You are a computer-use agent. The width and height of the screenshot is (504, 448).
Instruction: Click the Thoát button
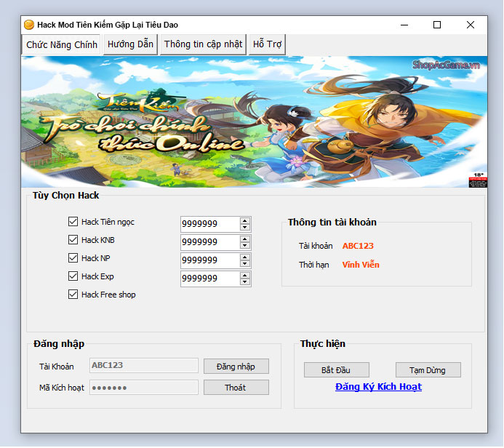pyautogui.click(x=236, y=388)
